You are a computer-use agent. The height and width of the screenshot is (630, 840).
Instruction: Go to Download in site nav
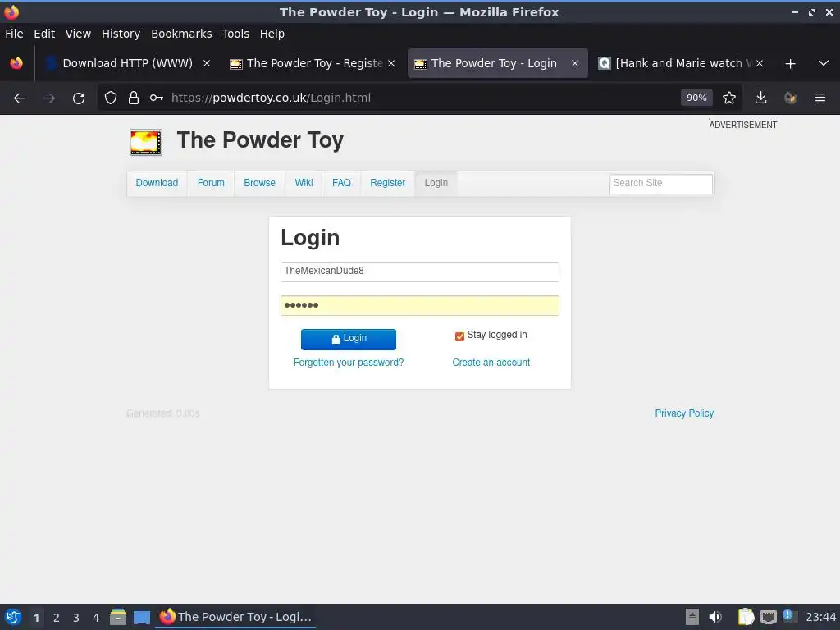157,183
